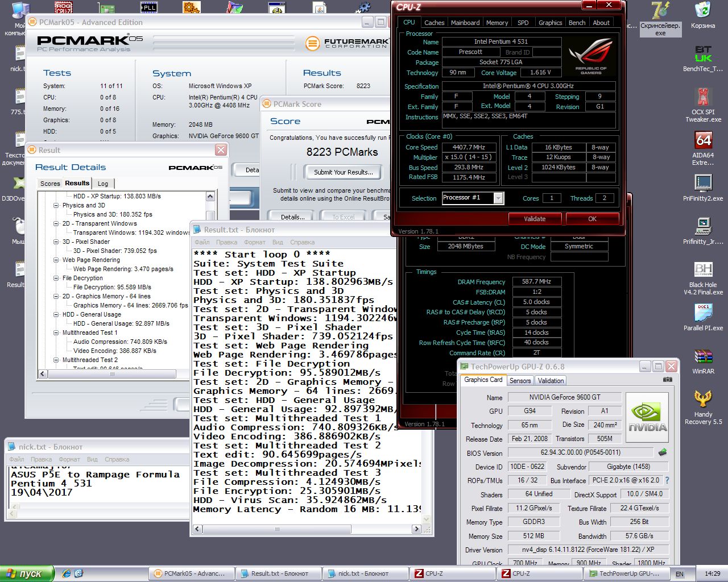
Task: Open Формат menu in Result.txt Notepad
Action: 255,242
